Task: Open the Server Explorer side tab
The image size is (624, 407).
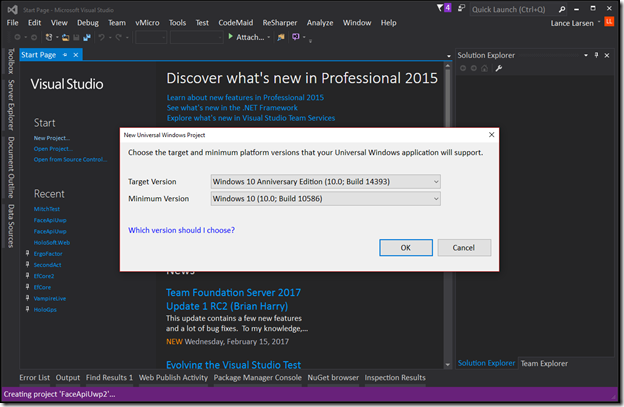Action: point(11,105)
